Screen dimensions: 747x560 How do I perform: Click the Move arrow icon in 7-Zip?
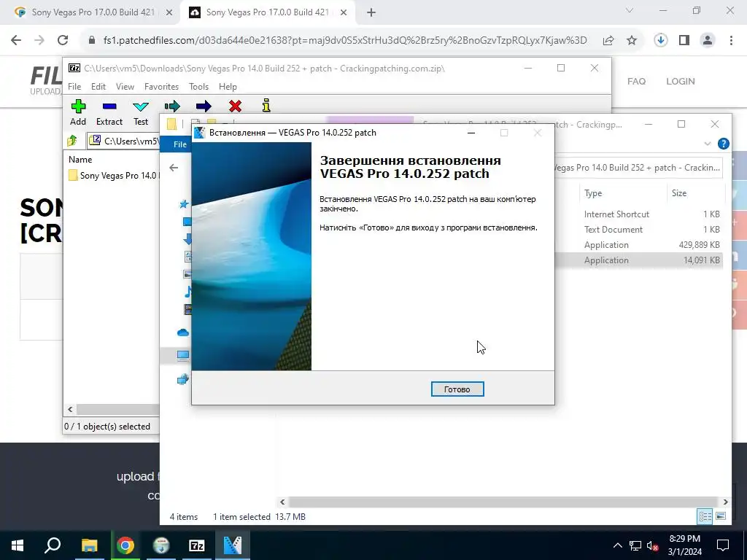(204, 106)
